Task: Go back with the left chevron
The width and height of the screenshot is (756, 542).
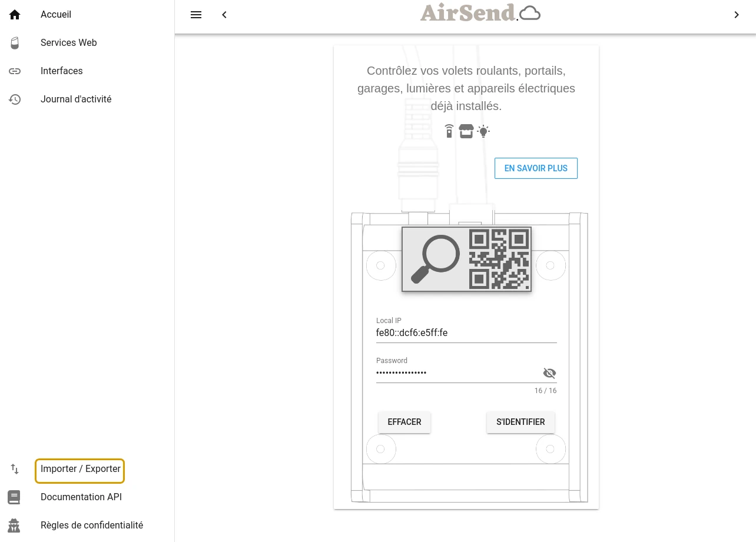Action: pos(224,15)
